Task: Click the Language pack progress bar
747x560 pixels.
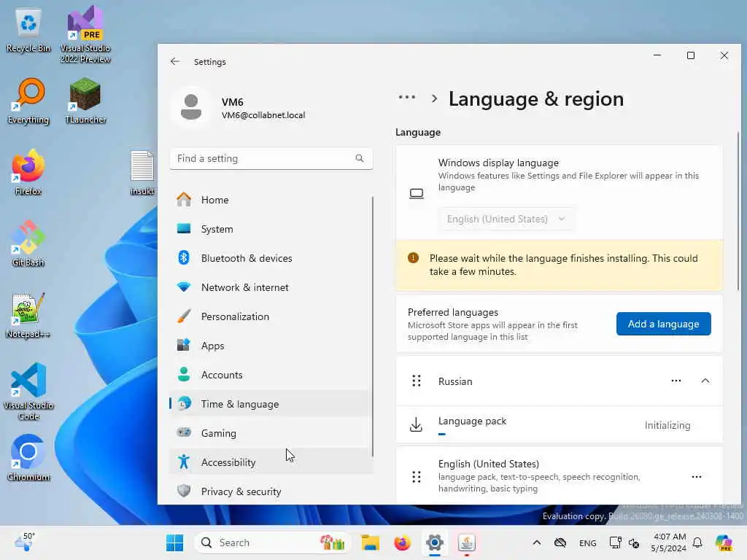Action: [442, 435]
